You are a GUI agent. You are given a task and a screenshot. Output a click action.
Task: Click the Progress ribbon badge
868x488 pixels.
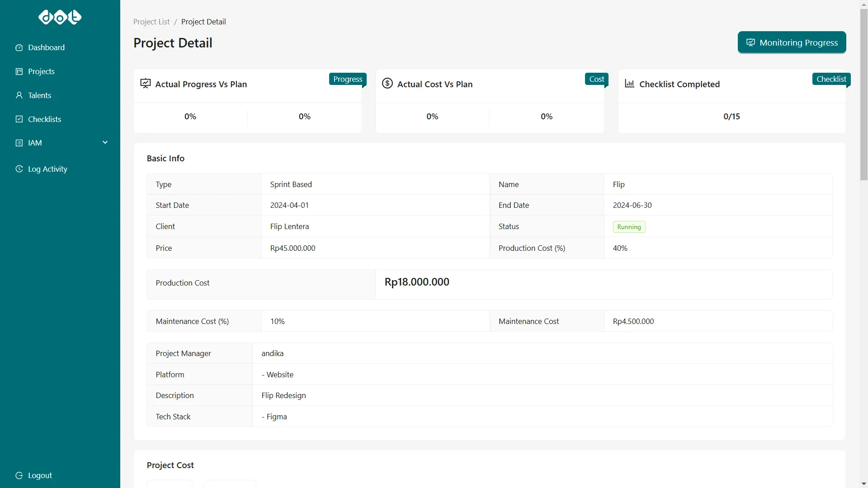click(x=348, y=79)
